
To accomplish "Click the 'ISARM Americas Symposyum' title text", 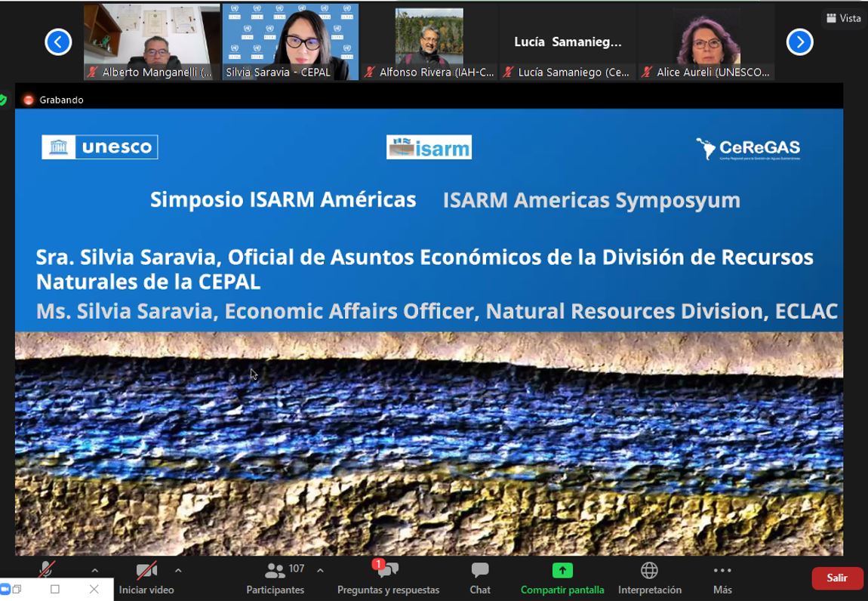I will (591, 200).
